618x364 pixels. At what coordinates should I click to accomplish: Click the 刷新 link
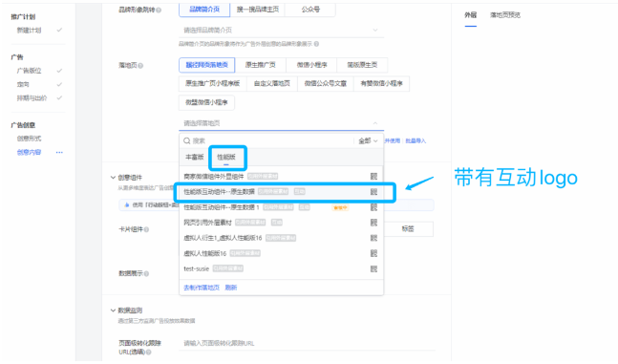pyautogui.click(x=231, y=288)
